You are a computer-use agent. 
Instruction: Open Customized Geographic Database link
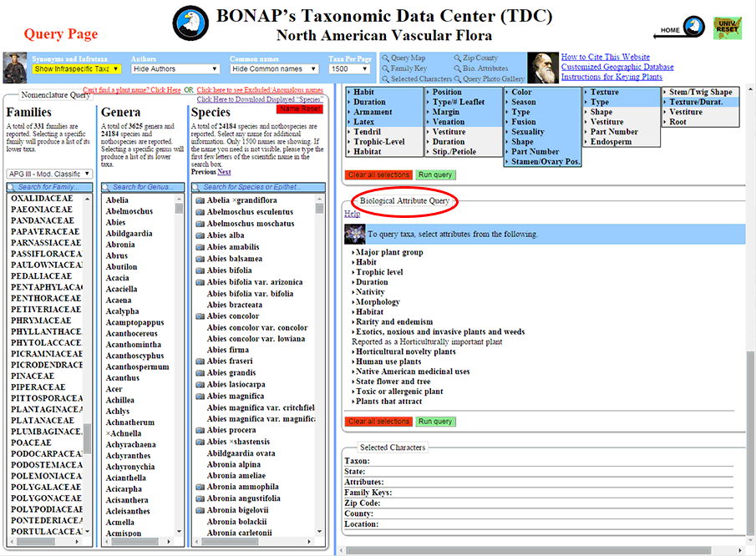pyautogui.click(x=617, y=67)
